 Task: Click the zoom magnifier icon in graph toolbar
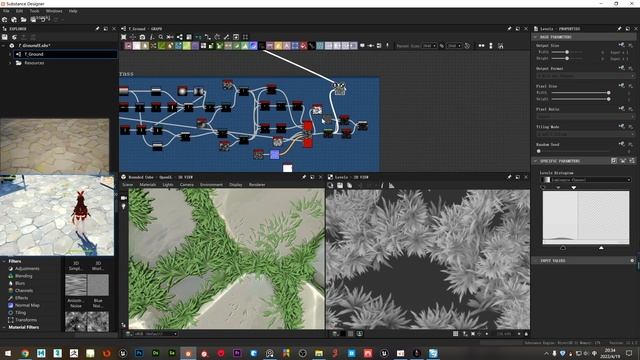(161, 37)
